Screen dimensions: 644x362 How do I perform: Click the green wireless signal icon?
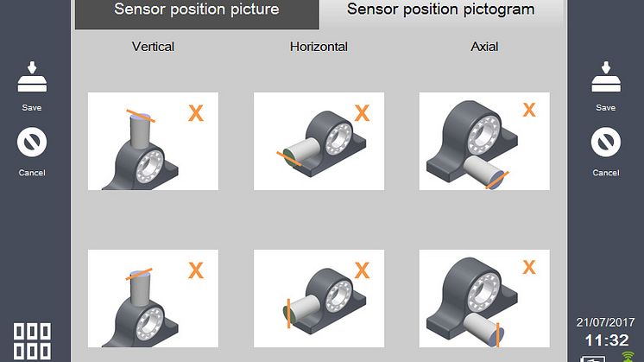(x=628, y=357)
